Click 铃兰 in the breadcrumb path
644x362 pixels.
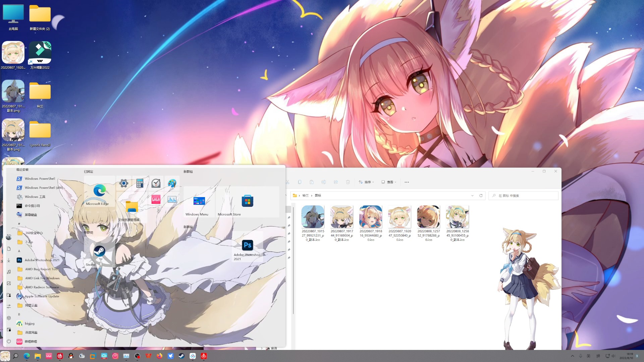[x=305, y=195]
